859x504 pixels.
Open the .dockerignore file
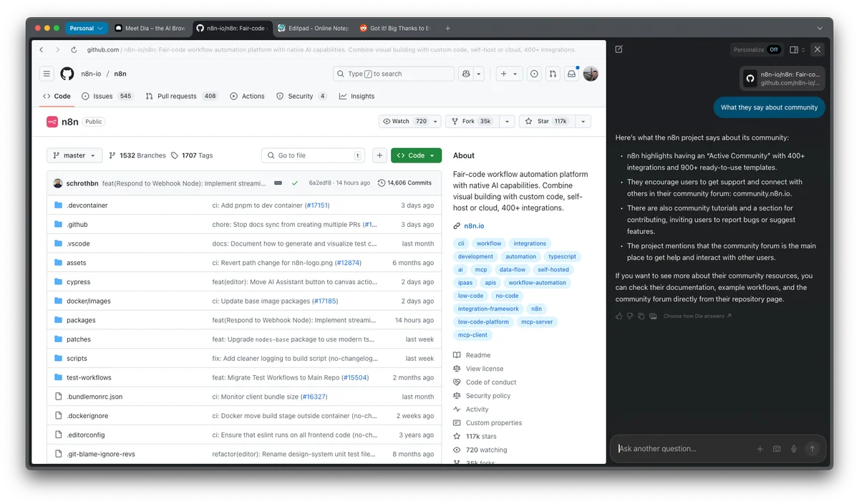click(x=87, y=416)
